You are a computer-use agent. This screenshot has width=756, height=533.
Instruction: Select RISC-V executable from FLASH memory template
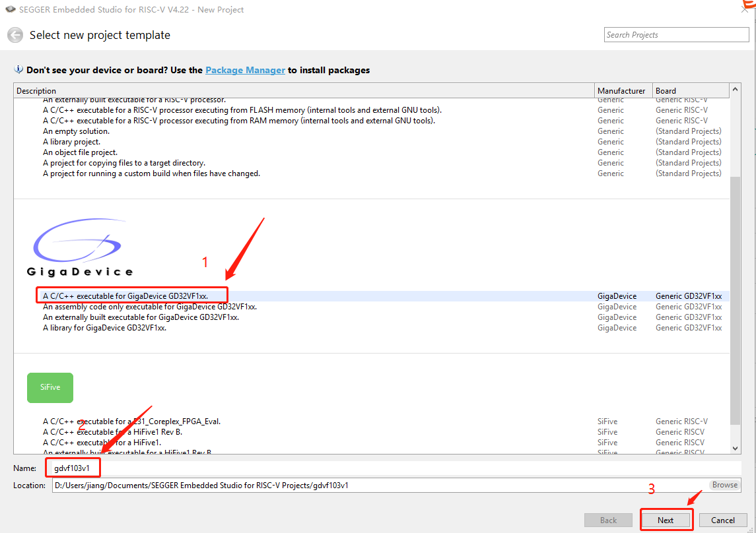click(371, 110)
